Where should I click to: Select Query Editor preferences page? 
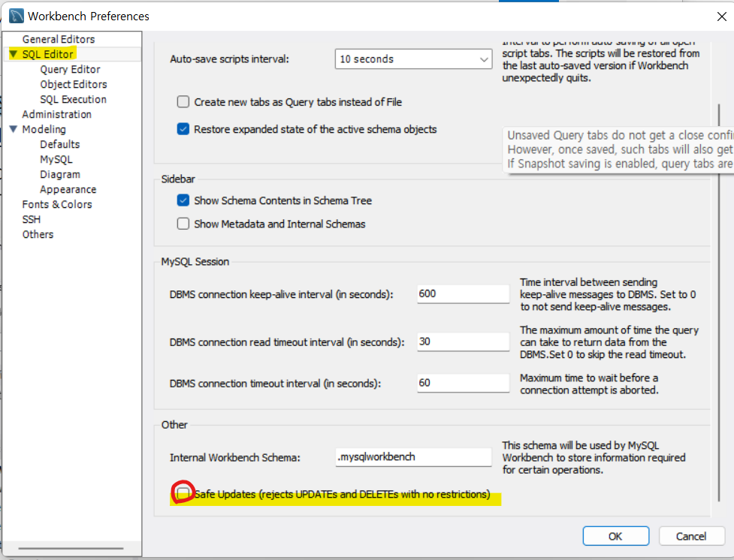pyautogui.click(x=70, y=69)
